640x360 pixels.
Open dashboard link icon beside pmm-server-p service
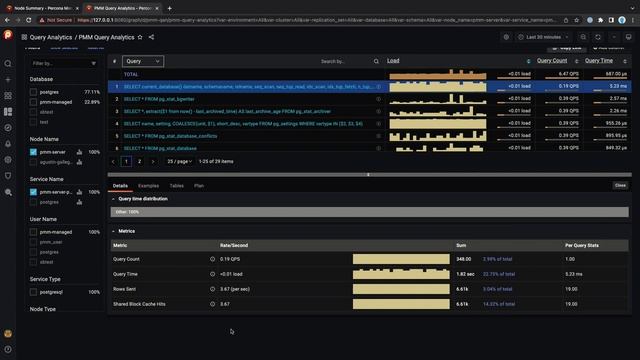pos(79,192)
